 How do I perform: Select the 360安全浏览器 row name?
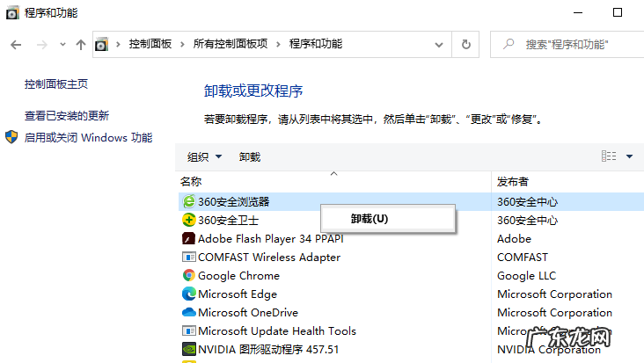[x=234, y=202]
